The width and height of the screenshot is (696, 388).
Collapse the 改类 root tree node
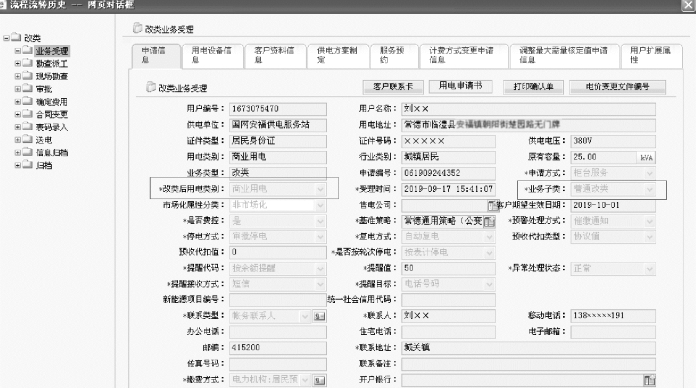click(x=6, y=38)
